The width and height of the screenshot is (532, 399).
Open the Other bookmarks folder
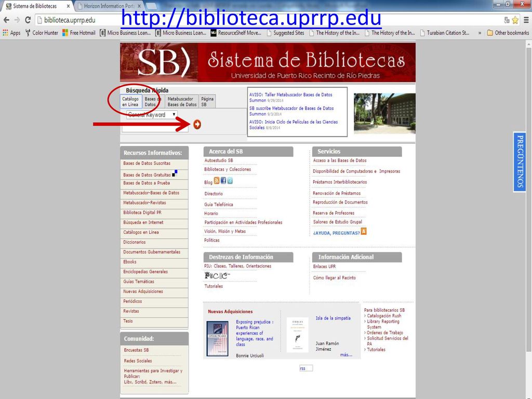508,33
